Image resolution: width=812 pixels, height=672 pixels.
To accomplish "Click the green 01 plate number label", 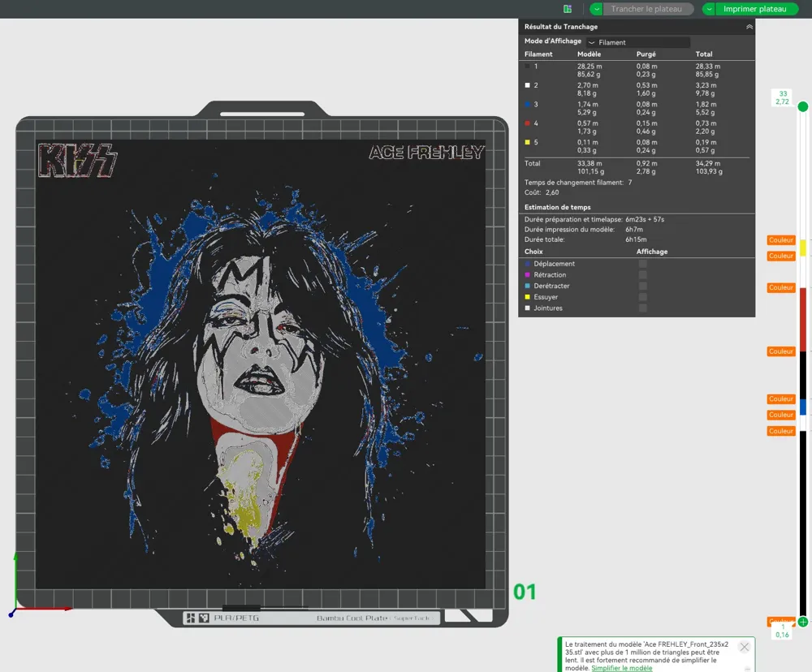I will pos(525,592).
